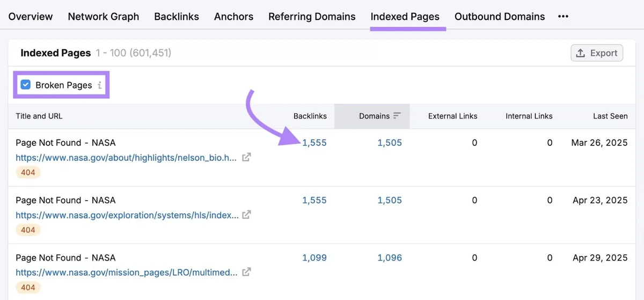The width and height of the screenshot is (644, 300).
Task: Open external link icon for LRO/multimed URL
Action: coord(246,272)
